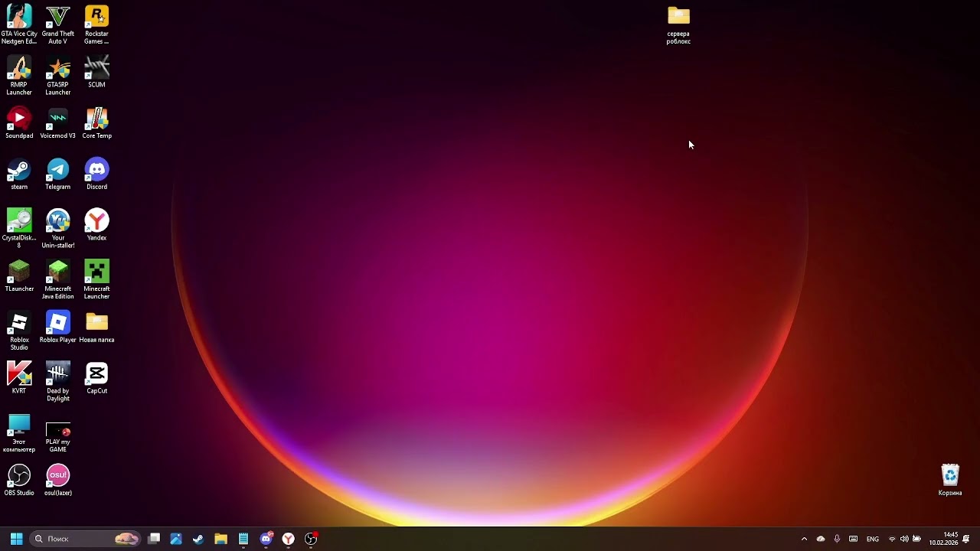Screen dimensions: 980x551
Task: Open Discord from the taskbar
Action: [x=266, y=539]
